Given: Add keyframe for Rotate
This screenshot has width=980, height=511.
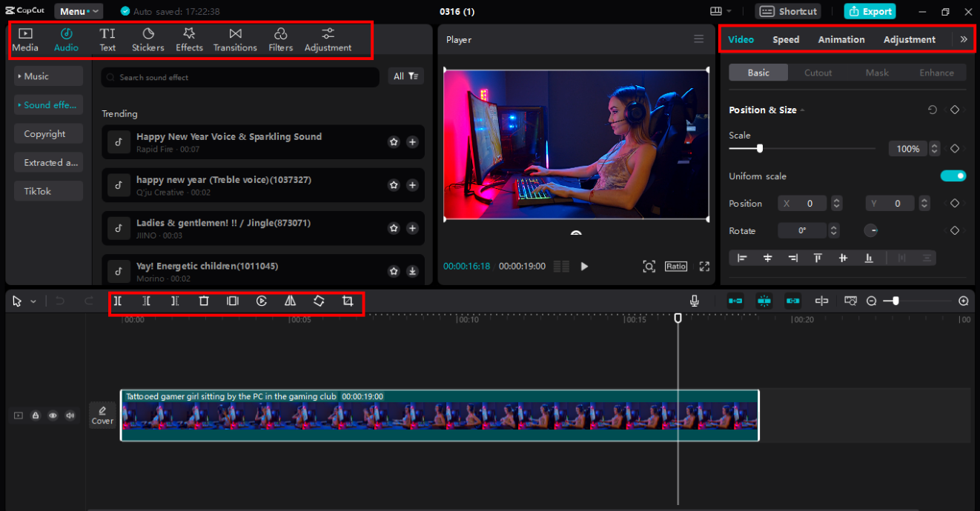Looking at the screenshot, I should (x=955, y=230).
